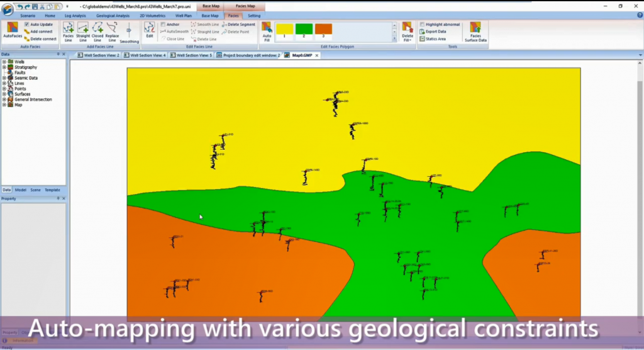Click the map view vertical scrollbar
644x350 pixels.
[640, 198]
